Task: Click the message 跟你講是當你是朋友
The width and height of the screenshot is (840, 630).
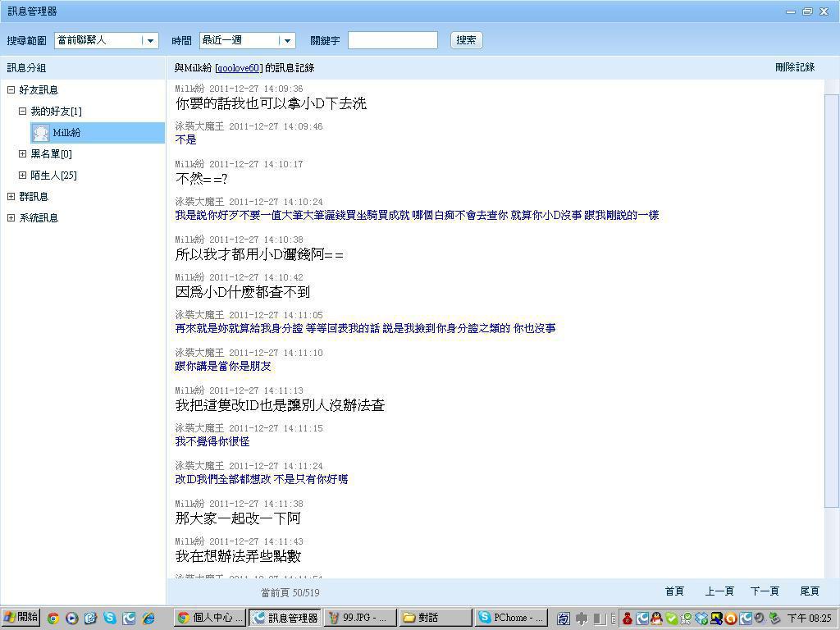Action: point(223,367)
